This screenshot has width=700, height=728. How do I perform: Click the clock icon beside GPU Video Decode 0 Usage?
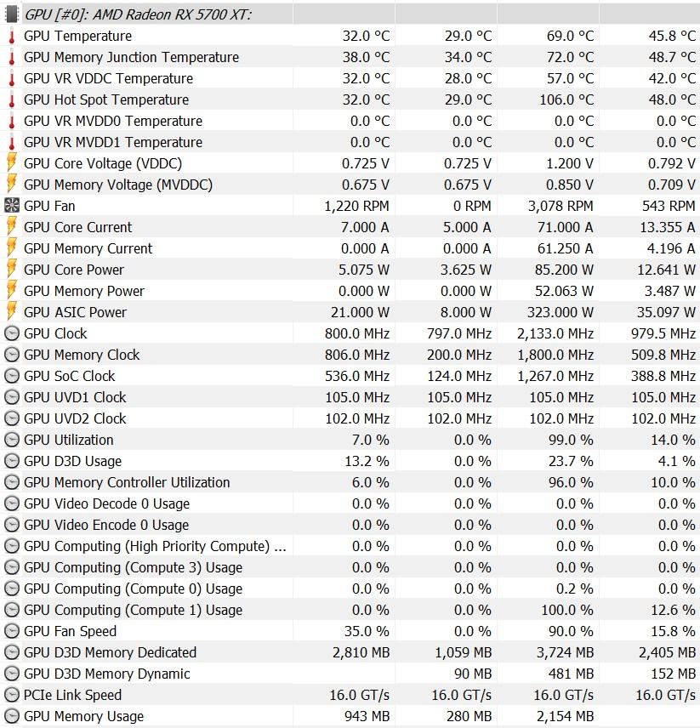(x=12, y=503)
